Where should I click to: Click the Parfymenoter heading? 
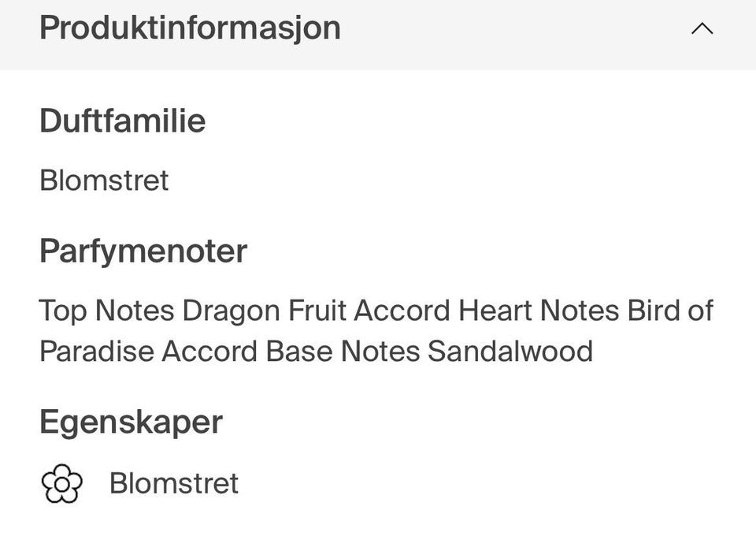143,251
